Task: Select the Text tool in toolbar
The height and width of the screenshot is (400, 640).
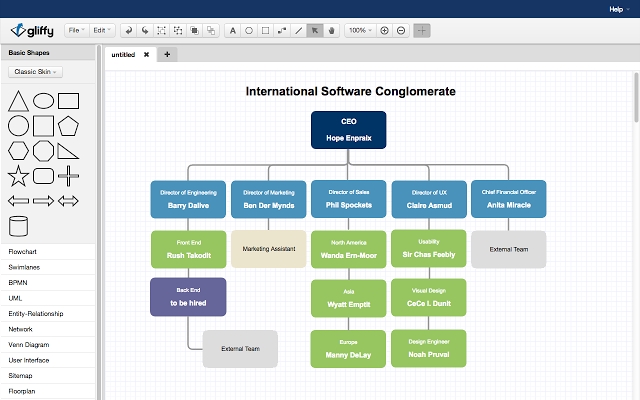Action: (x=233, y=31)
